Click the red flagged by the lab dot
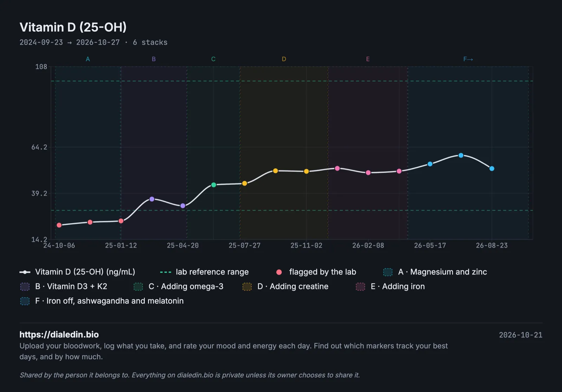The height and width of the screenshot is (392, 562). (x=279, y=272)
